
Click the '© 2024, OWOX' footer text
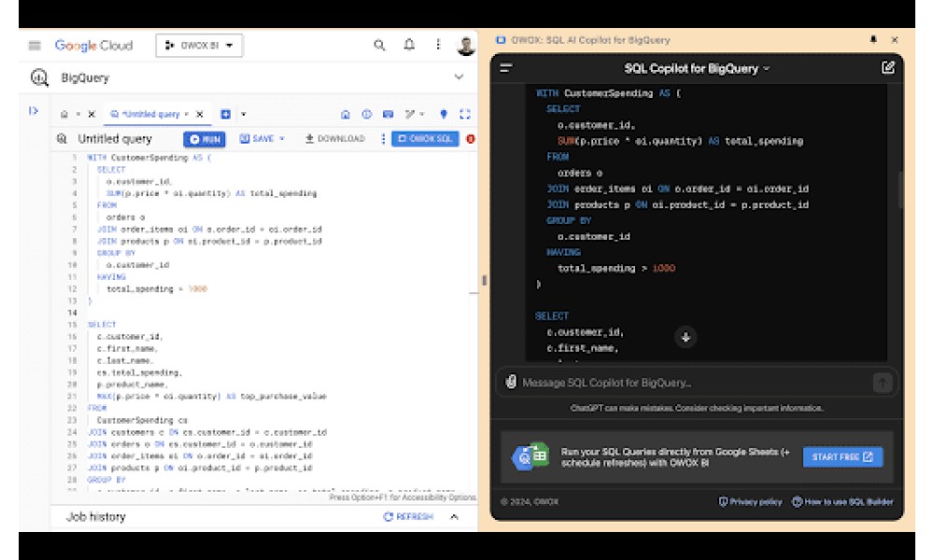(530, 502)
